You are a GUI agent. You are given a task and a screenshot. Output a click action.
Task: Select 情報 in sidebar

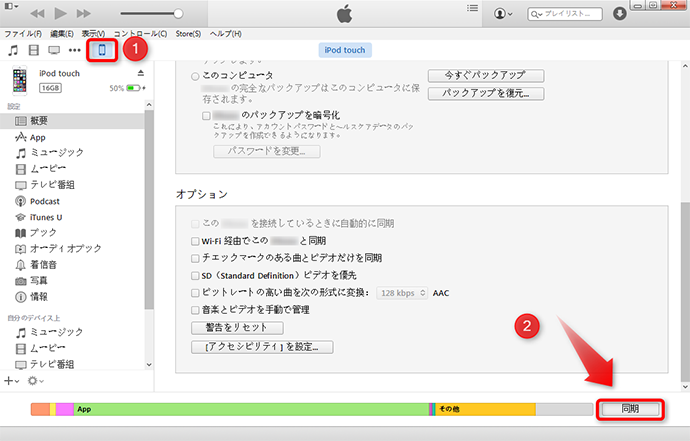click(72, 297)
